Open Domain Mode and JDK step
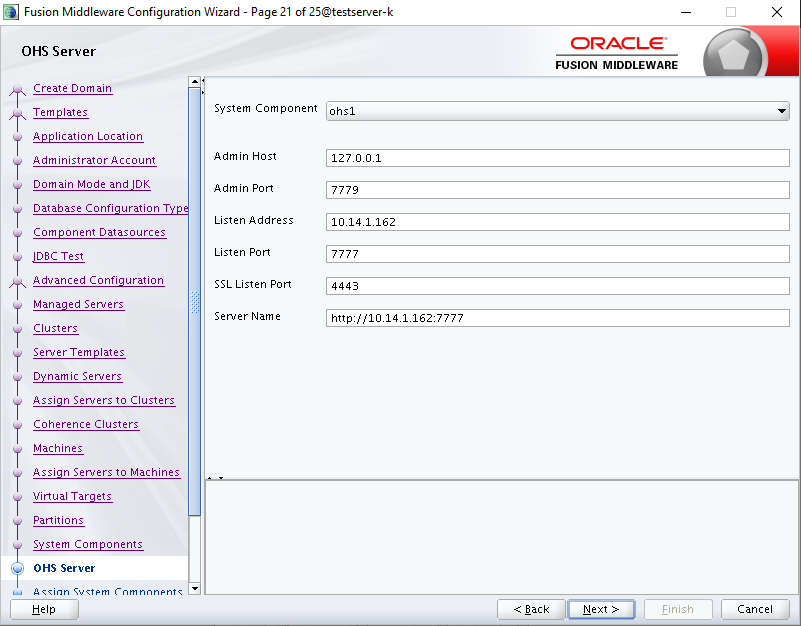 coord(91,184)
